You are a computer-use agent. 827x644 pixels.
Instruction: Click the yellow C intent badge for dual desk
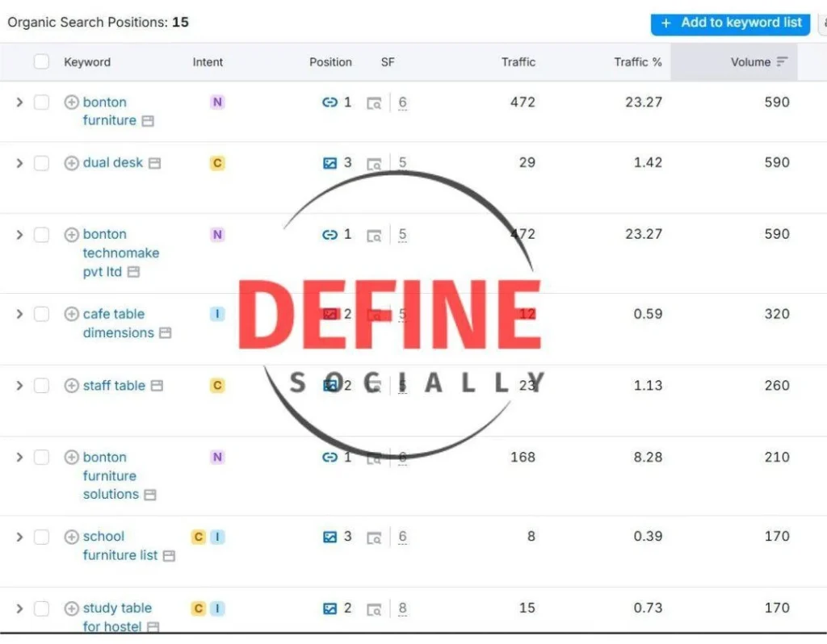(x=216, y=163)
